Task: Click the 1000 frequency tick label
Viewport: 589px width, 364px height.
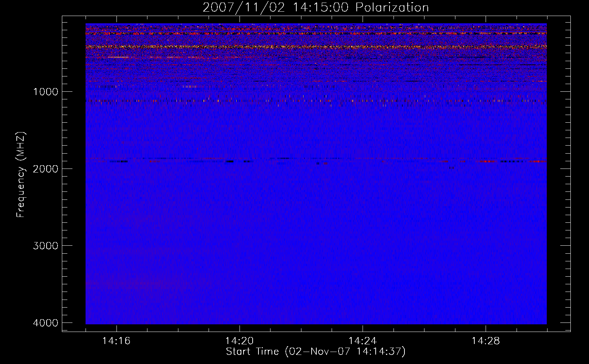Action: (x=46, y=92)
